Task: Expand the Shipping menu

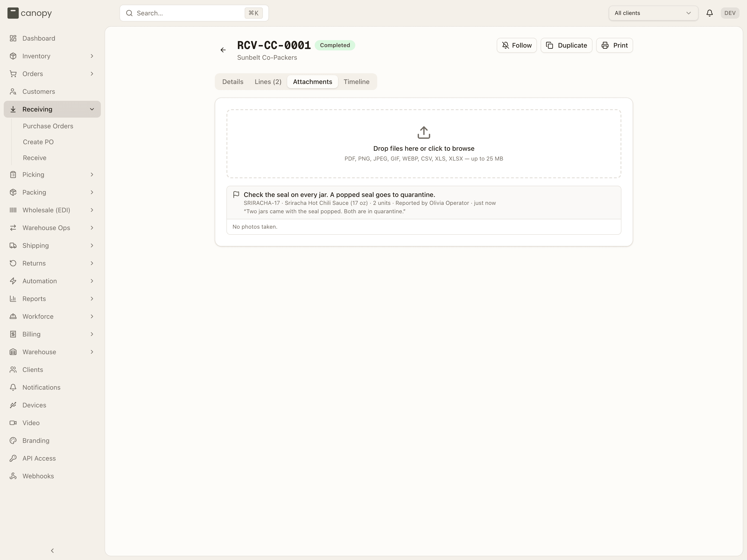Action: [x=52, y=245]
